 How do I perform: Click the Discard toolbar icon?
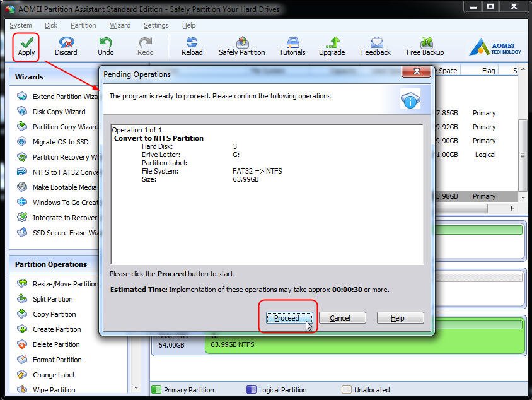66,47
